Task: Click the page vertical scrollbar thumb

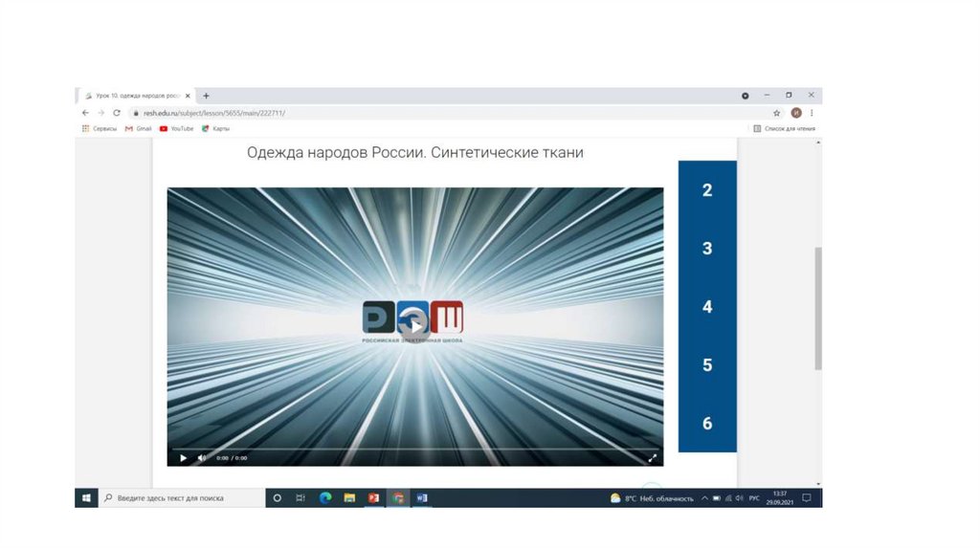Action: pos(818,309)
